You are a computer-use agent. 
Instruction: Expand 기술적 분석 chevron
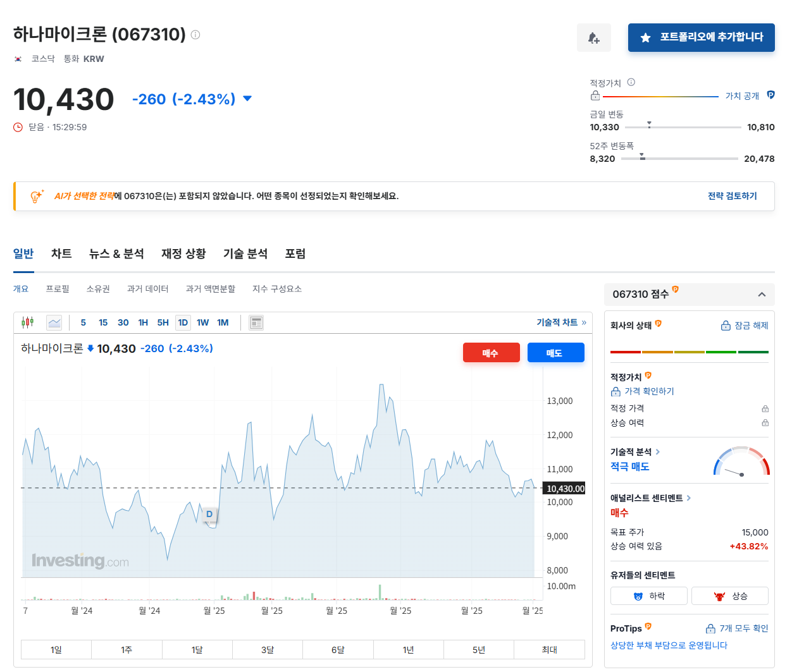658,452
